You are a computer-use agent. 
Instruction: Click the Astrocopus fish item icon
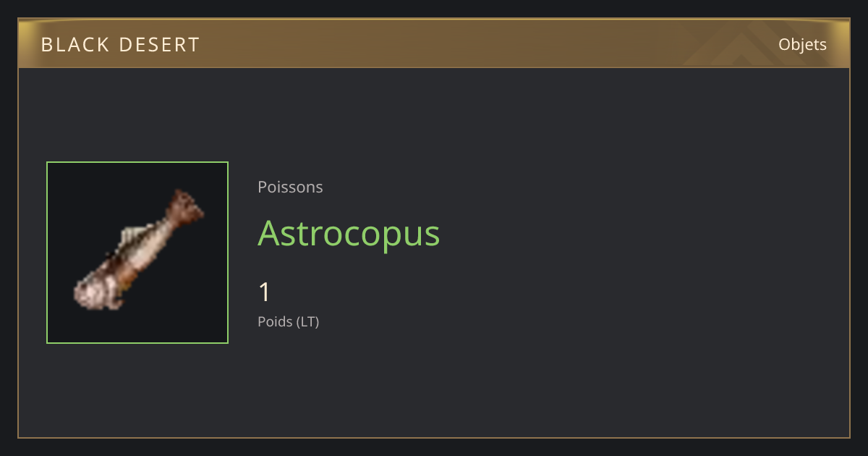click(x=137, y=253)
